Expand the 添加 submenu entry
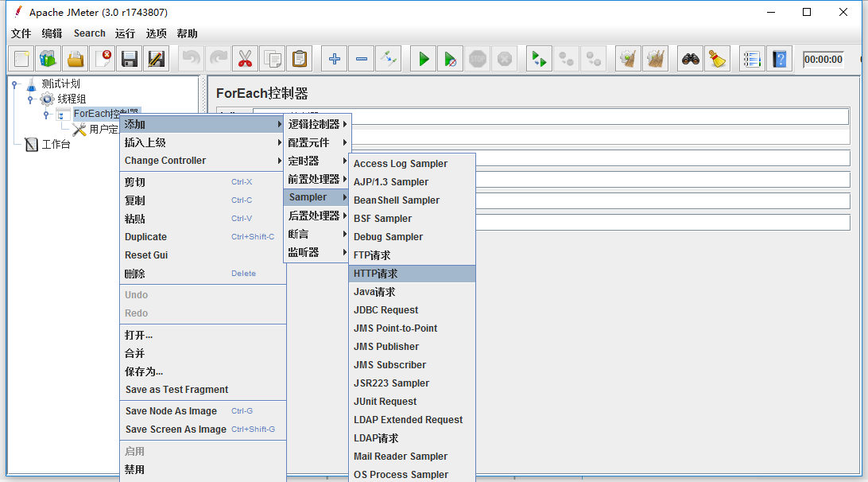Screen dimensions: 868x482 [x=203, y=124]
